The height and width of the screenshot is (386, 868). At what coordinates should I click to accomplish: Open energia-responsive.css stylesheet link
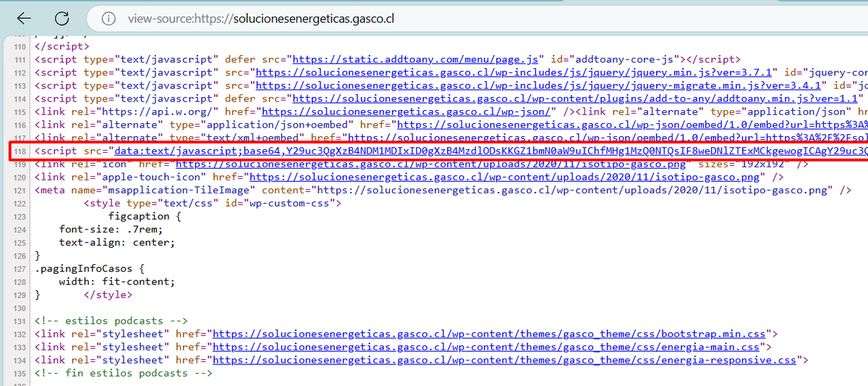pyautogui.click(x=505, y=360)
